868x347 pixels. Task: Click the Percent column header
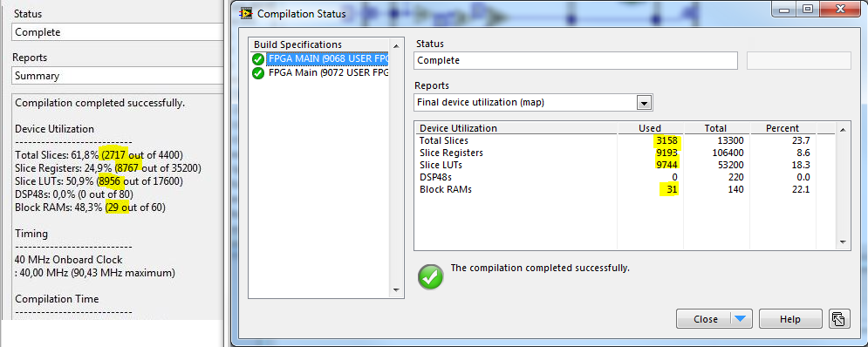click(x=783, y=128)
